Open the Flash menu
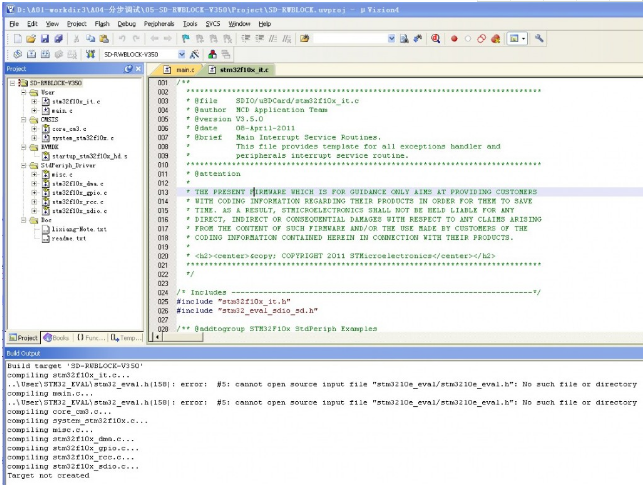The image size is (644, 490). (102, 22)
